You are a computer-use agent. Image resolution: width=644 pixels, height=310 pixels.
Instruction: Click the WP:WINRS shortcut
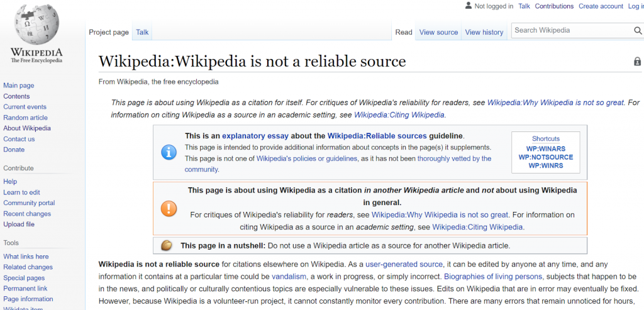[x=545, y=166]
